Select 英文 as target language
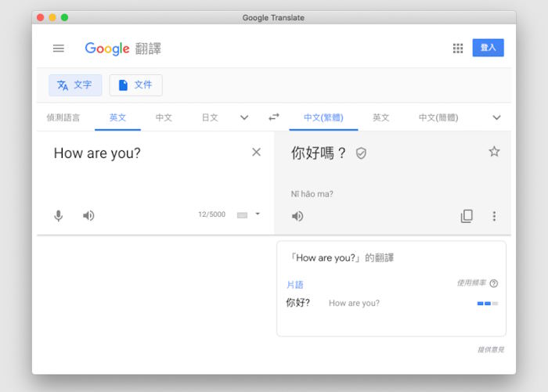The width and height of the screenshot is (548, 392). tap(381, 117)
